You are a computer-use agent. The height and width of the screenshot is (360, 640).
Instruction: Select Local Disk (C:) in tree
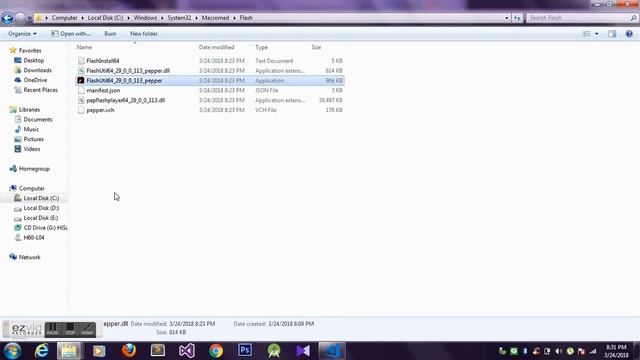(x=41, y=198)
